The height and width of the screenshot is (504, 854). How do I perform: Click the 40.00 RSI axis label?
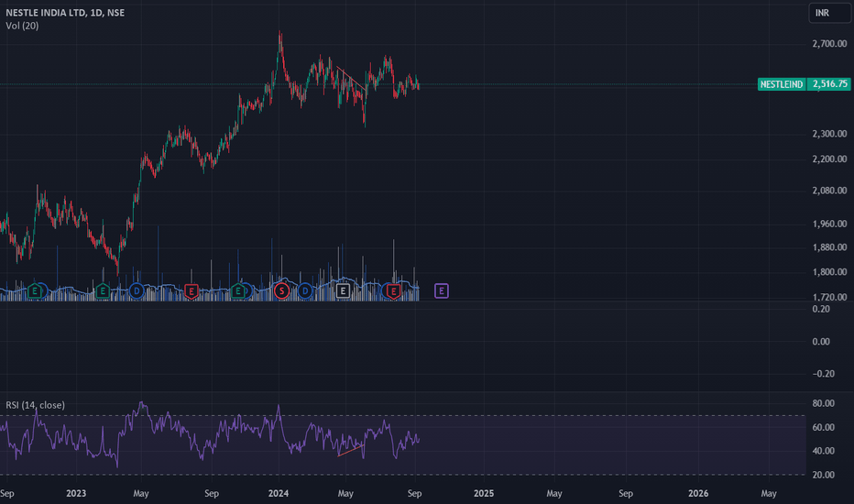[x=824, y=451]
